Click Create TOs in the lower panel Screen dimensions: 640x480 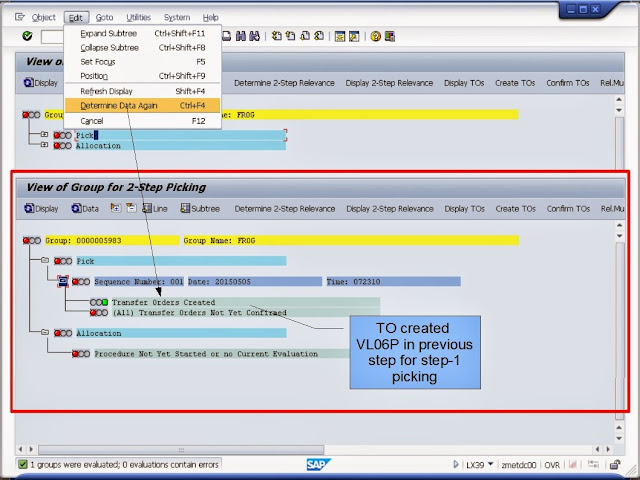(516, 209)
